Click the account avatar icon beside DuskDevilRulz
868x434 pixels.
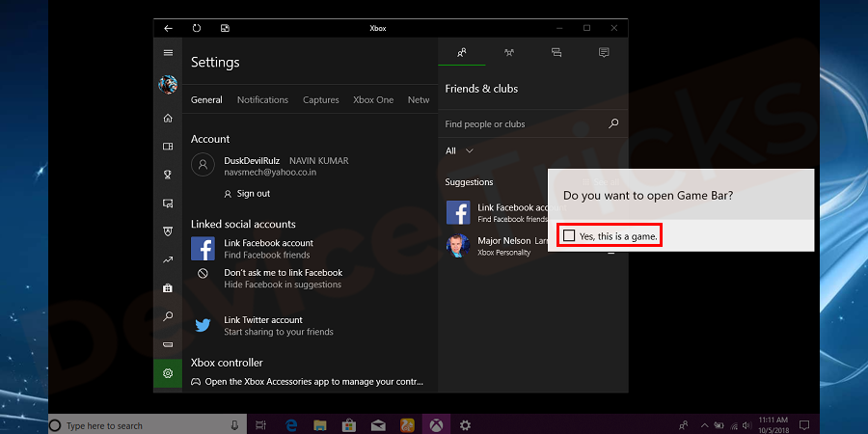pyautogui.click(x=203, y=164)
